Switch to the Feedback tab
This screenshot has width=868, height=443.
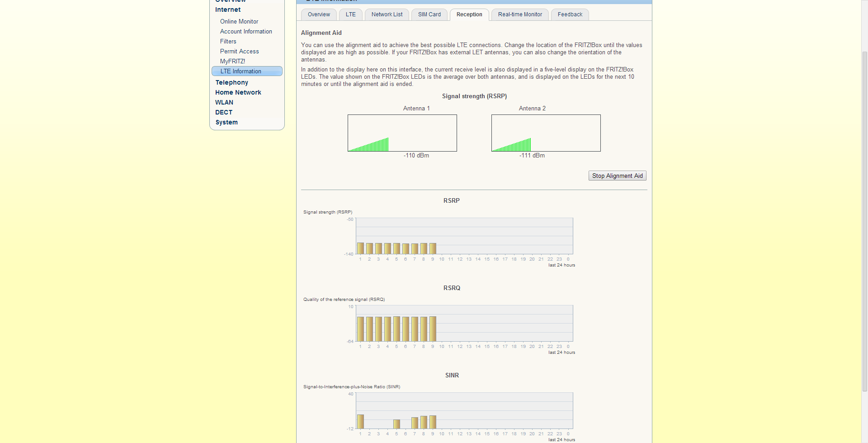click(570, 14)
